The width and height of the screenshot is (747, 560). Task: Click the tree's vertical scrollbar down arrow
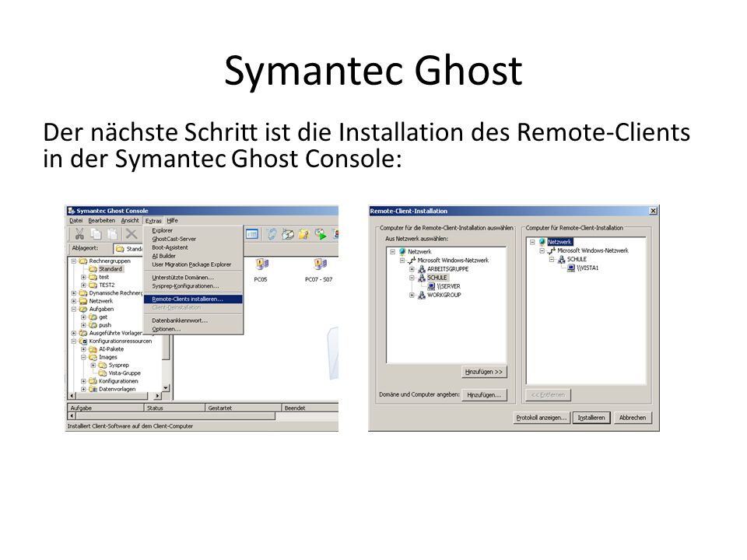(x=167, y=388)
